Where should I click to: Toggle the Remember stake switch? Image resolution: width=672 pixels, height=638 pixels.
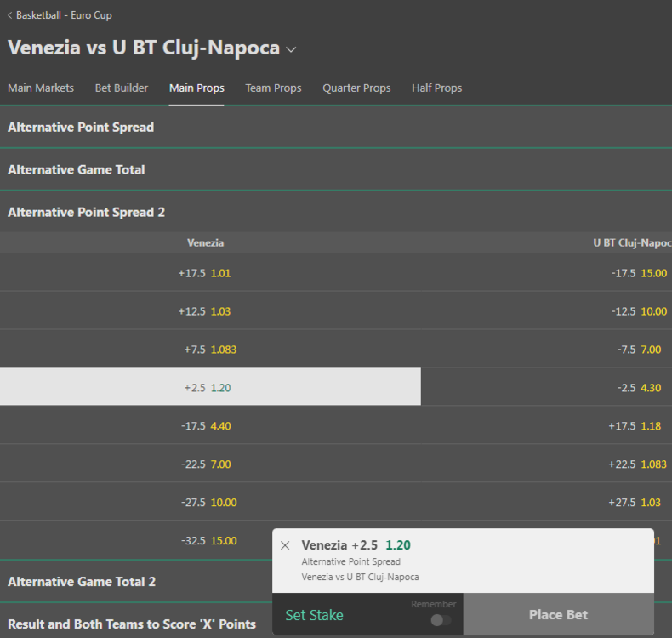pyautogui.click(x=441, y=619)
